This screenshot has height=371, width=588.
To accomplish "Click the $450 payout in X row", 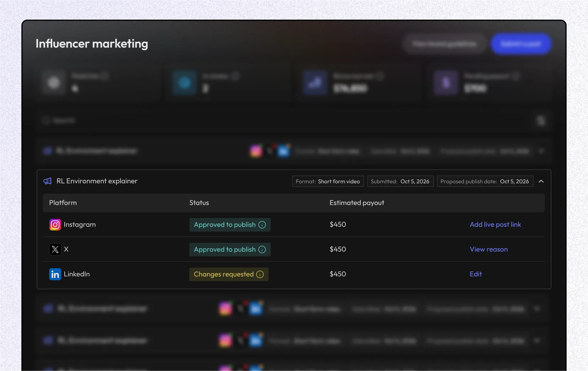I will [x=338, y=249].
